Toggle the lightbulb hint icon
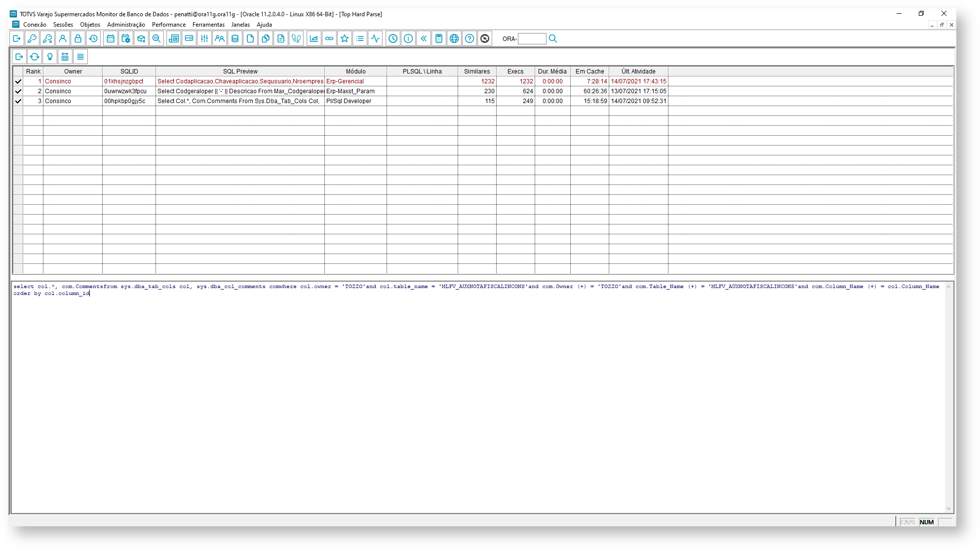The height and width of the screenshot is (550, 980). (x=50, y=56)
